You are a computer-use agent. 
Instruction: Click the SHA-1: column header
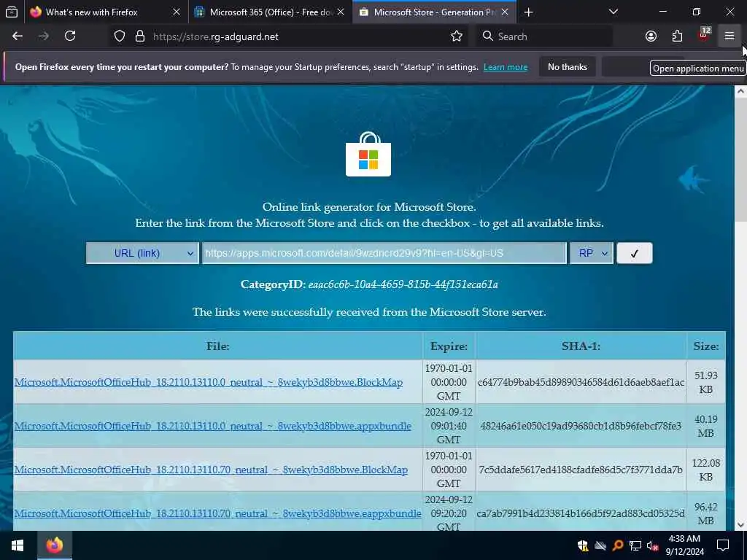click(581, 346)
